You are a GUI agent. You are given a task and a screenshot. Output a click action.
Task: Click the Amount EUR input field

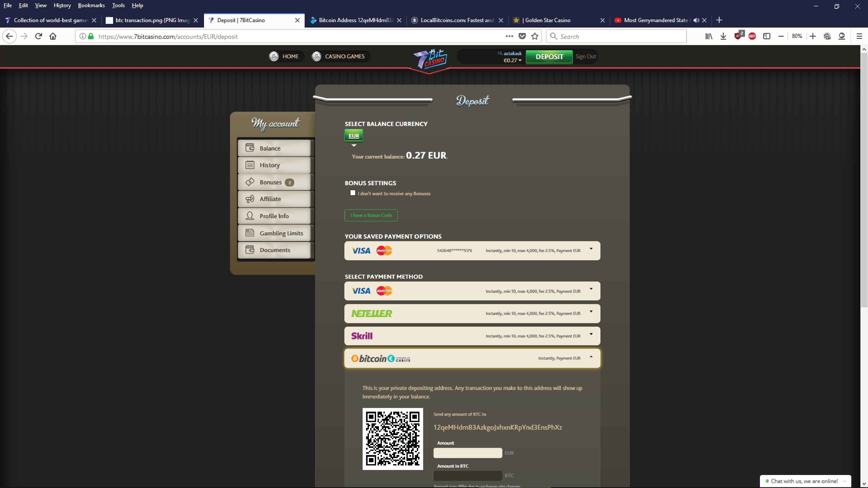pyautogui.click(x=468, y=453)
